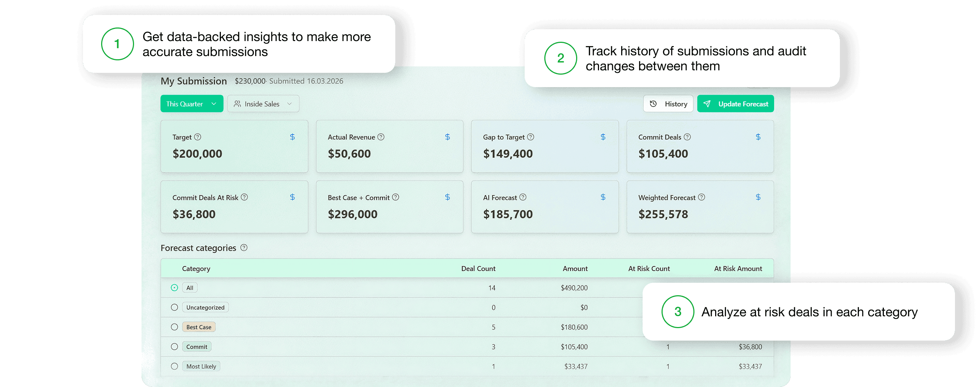The width and height of the screenshot is (980, 387).
Task: Select the Uncategorized radio button
Action: coord(174,307)
